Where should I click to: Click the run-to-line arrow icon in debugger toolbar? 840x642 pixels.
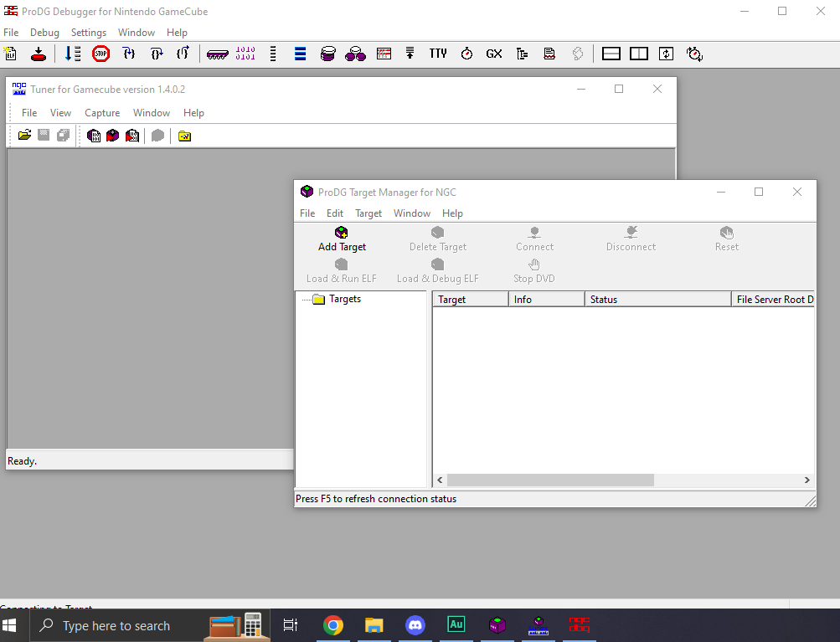click(x=72, y=54)
